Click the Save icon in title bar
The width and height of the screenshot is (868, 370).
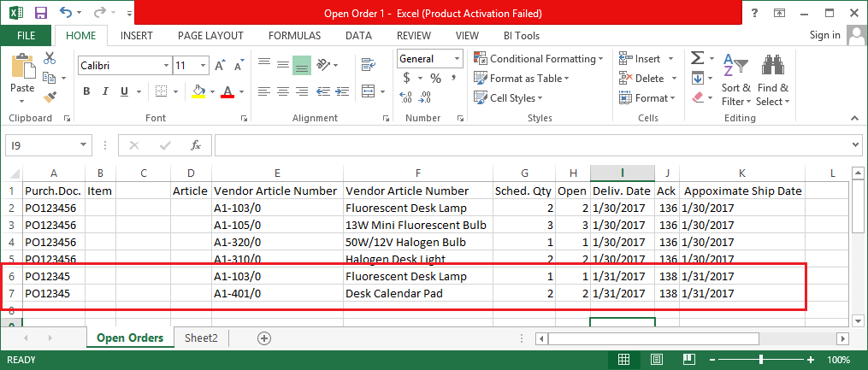pyautogui.click(x=40, y=13)
